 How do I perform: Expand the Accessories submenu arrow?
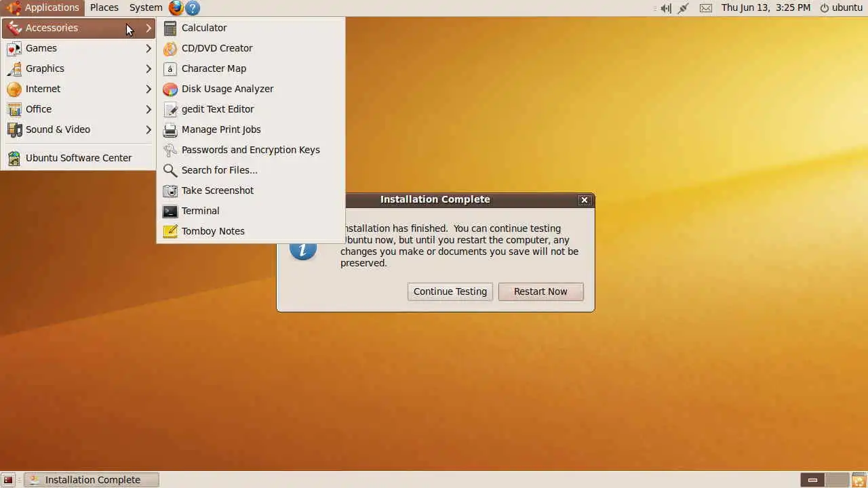point(149,28)
